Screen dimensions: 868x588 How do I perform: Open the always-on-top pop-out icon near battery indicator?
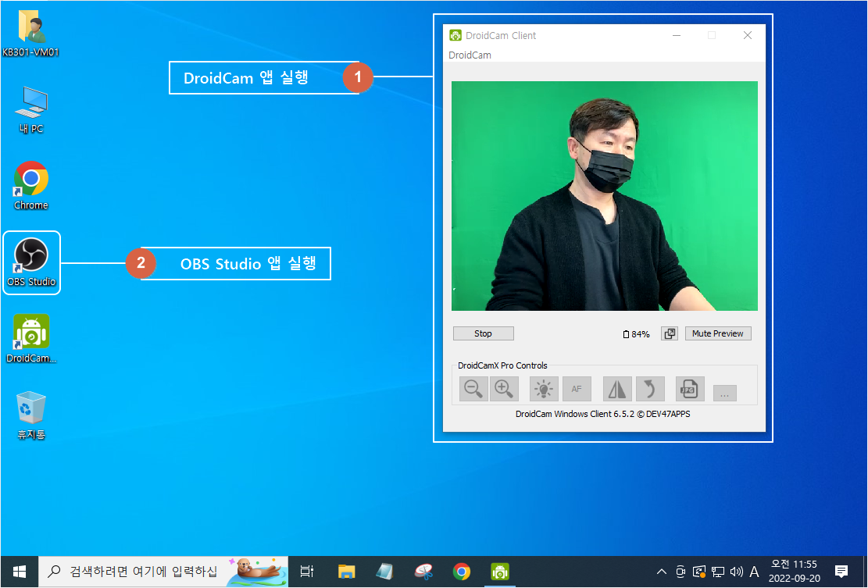(670, 333)
